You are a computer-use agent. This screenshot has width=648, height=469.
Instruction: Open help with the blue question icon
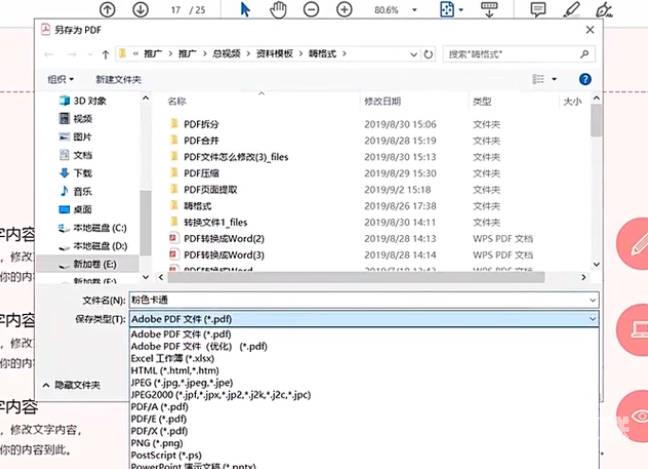pyautogui.click(x=585, y=79)
